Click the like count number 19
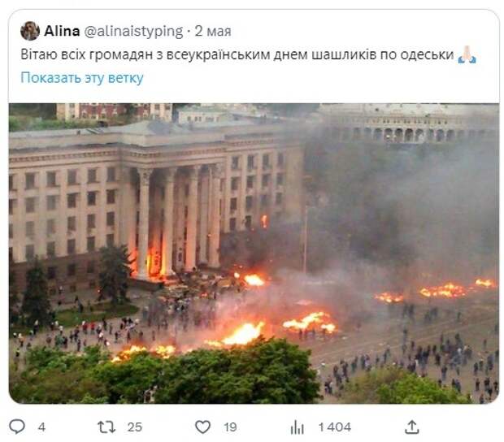The image size is (504, 442). [x=230, y=427]
